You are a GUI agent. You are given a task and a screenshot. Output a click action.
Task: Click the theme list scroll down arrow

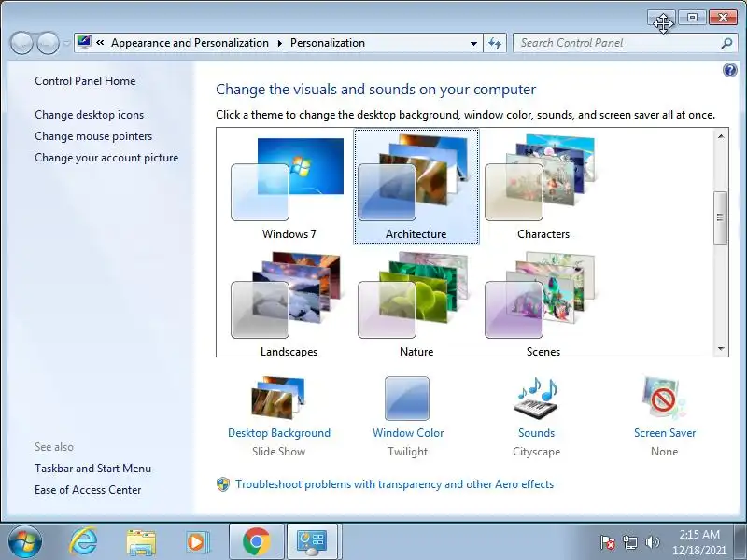point(721,348)
